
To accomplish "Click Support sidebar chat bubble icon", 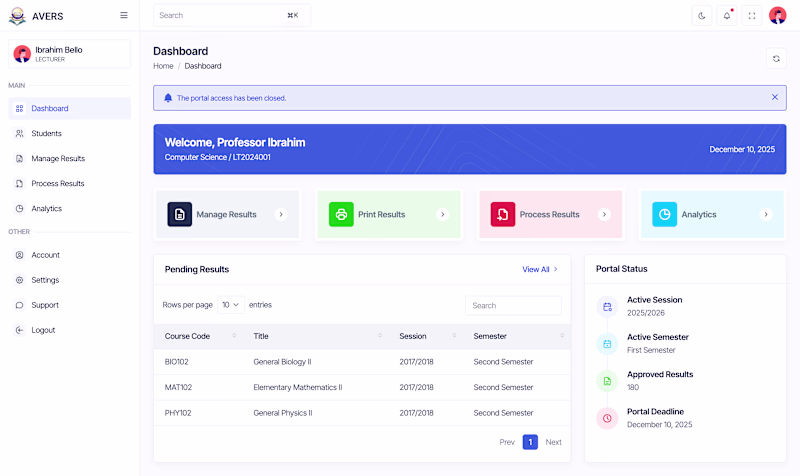I will click(19, 305).
